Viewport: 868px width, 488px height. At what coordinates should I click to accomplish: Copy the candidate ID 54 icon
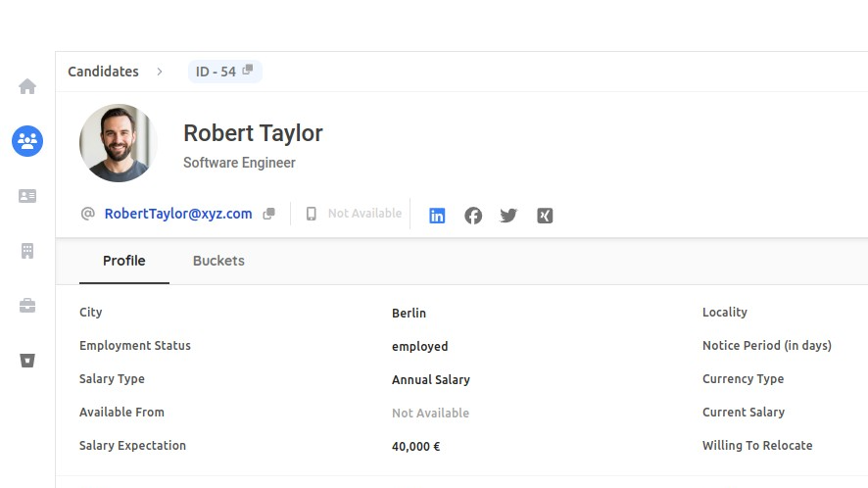click(x=248, y=71)
